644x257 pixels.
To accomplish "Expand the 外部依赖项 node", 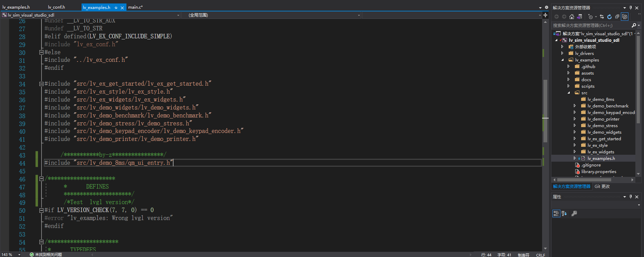I will (562, 47).
